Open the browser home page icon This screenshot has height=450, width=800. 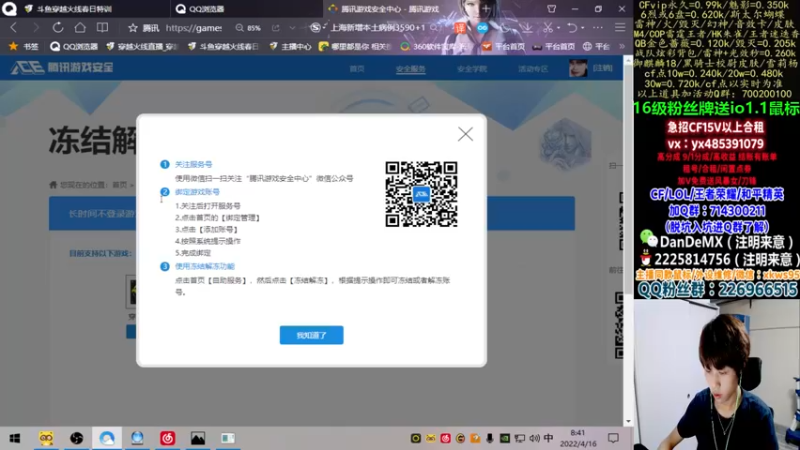click(80, 28)
